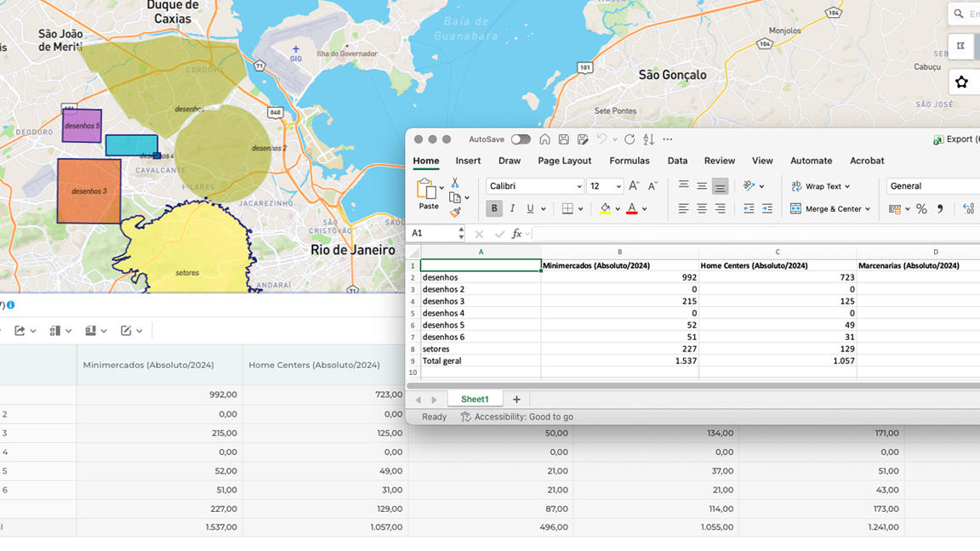The height and width of the screenshot is (551, 980).
Task: Click the Cut scissors icon
Action: (455, 183)
